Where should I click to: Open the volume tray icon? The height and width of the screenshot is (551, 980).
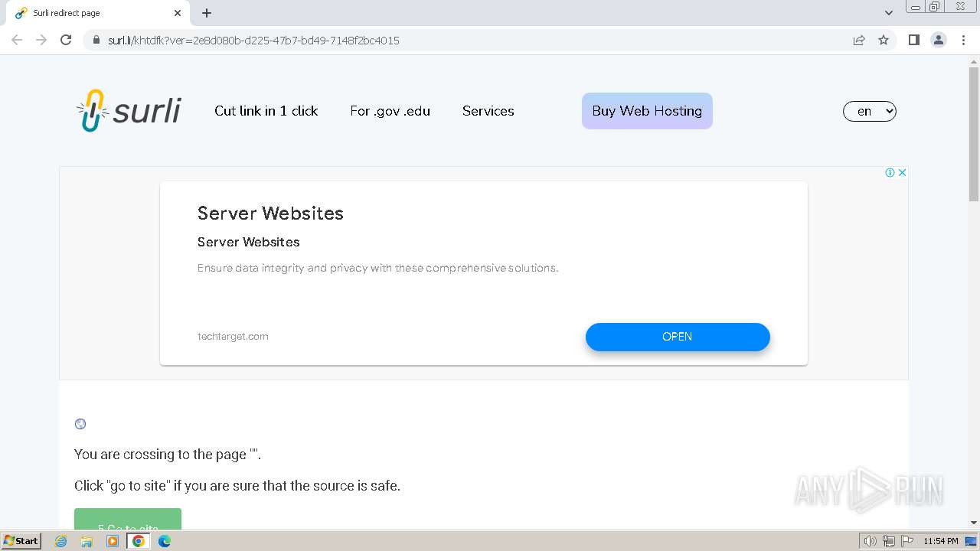pos(871,541)
